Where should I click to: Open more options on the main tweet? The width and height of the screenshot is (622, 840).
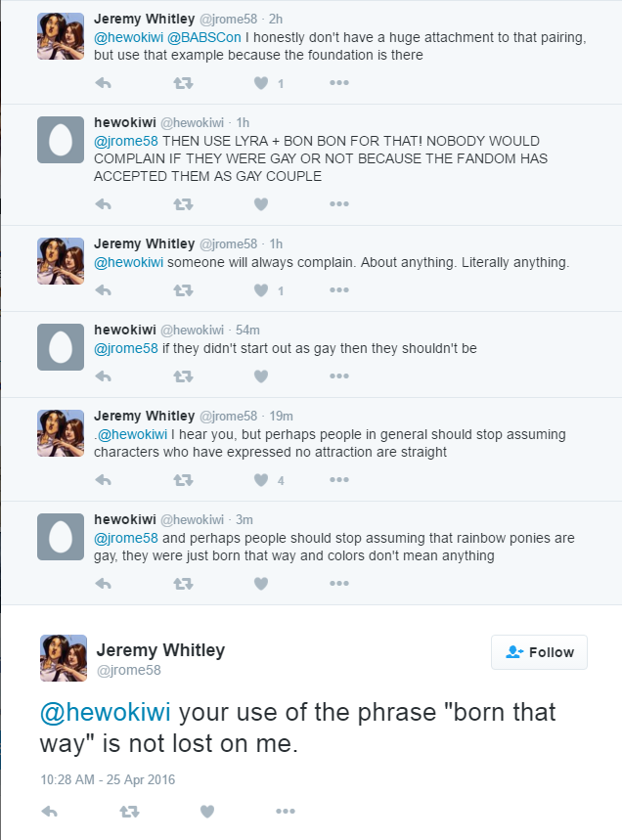click(285, 812)
